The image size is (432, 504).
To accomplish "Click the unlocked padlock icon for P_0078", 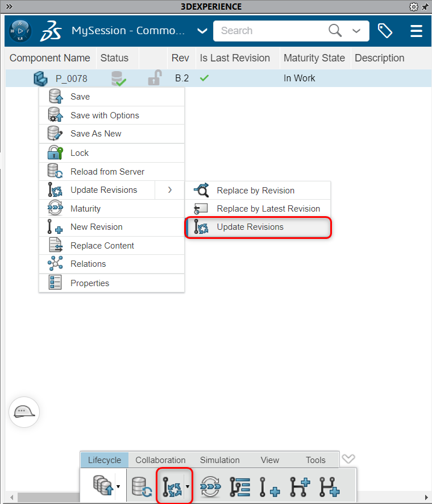I will 155,78.
